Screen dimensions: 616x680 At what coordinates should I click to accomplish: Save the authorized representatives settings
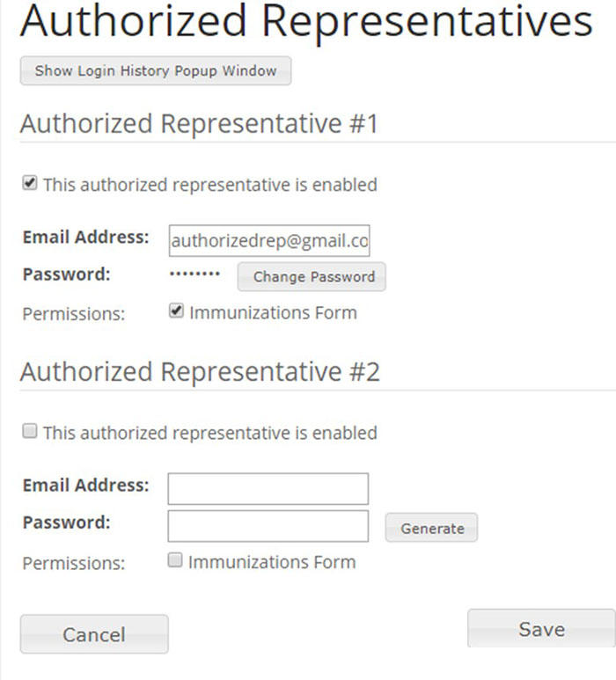coord(541,629)
